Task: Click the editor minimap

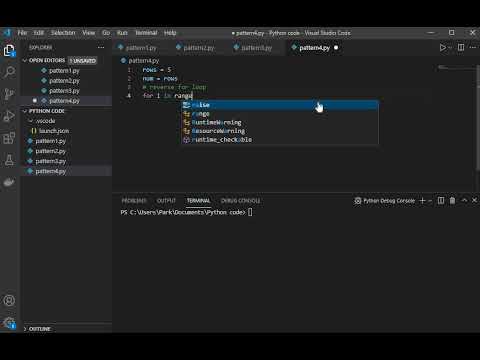Action: pyautogui.click(x=456, y=67)
